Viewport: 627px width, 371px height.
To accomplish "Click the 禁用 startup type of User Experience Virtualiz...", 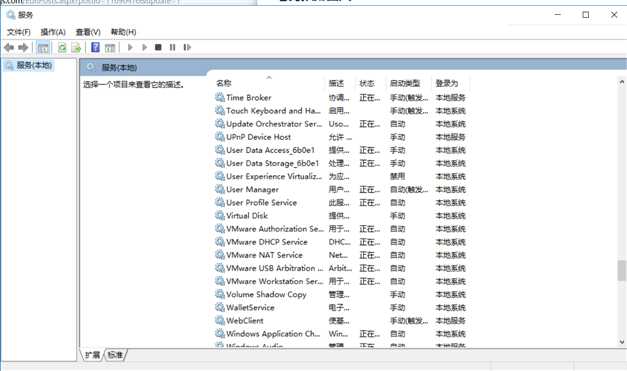I will pyautogui.click(x=398, y=176).
